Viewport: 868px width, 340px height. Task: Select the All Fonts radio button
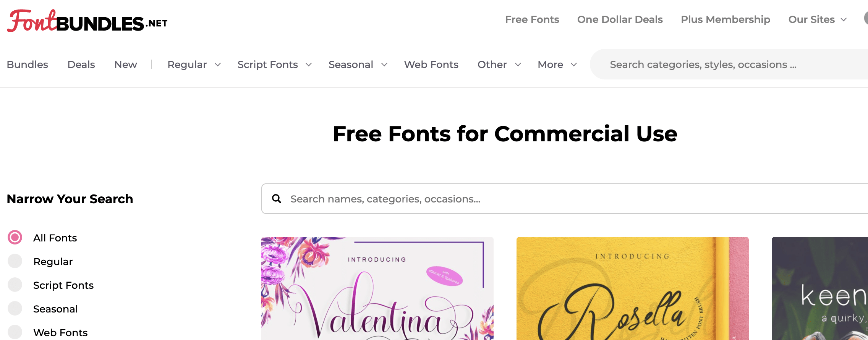point(15,238)
